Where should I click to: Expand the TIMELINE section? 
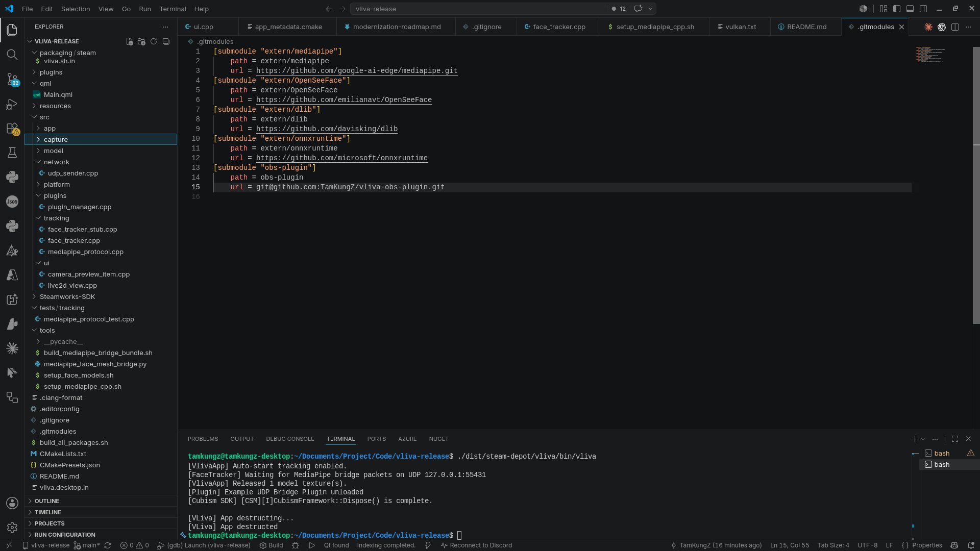point(101,512)
